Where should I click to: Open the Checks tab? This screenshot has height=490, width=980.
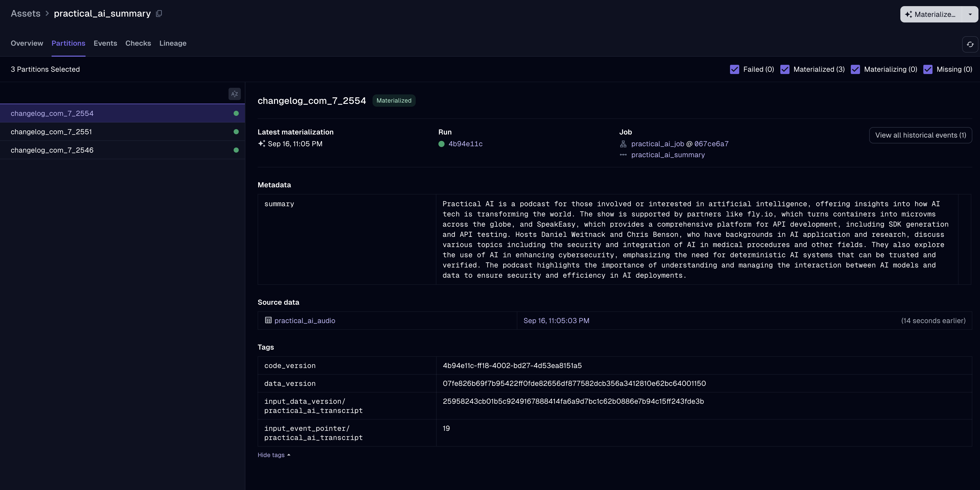pos(138,43)
